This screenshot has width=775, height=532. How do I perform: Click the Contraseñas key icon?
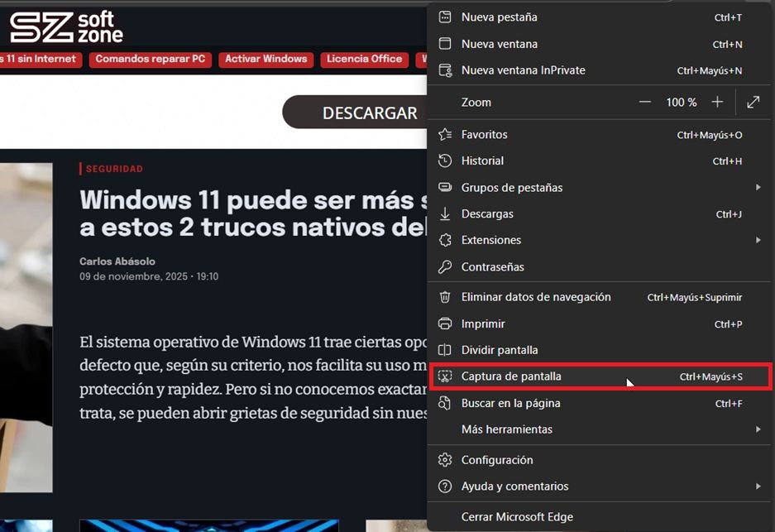pos(445,266)
